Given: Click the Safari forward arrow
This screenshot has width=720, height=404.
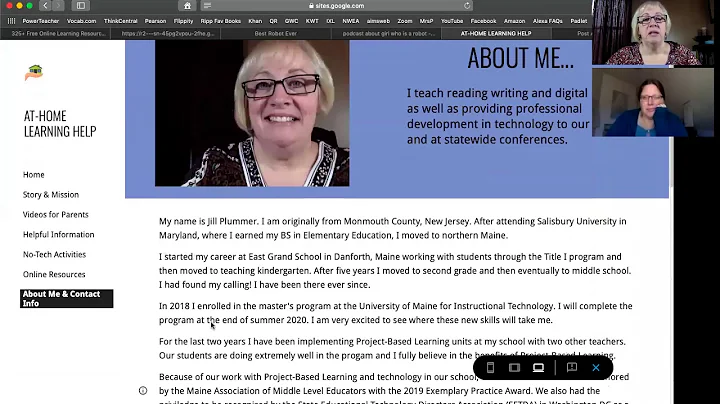Looking at the screenshot, I should [58, 6].
